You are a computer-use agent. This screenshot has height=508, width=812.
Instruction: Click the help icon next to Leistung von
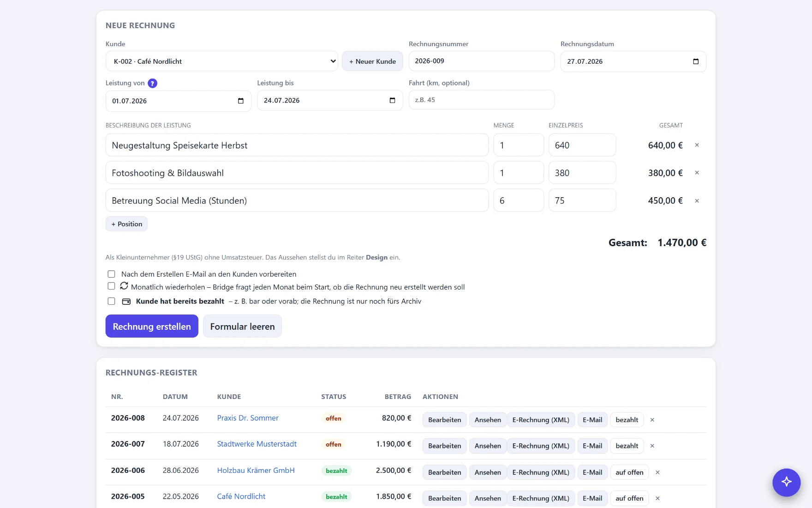(152, 83)
